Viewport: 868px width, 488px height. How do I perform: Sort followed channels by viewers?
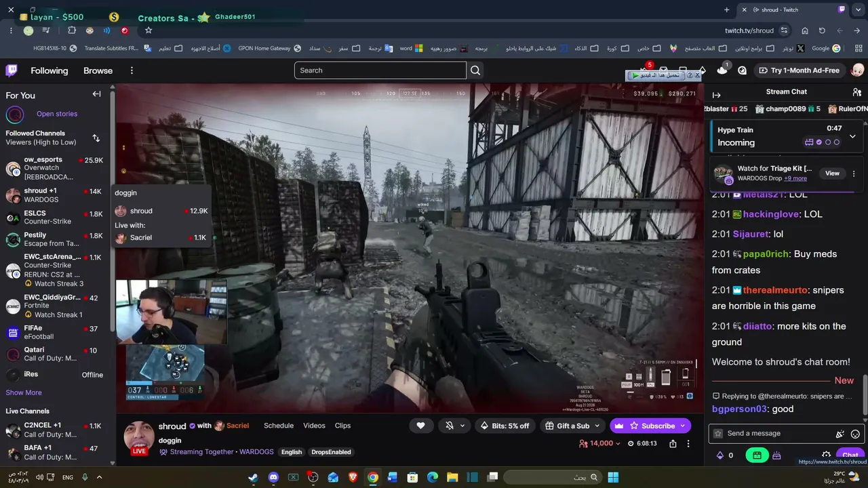pos(96,138)
